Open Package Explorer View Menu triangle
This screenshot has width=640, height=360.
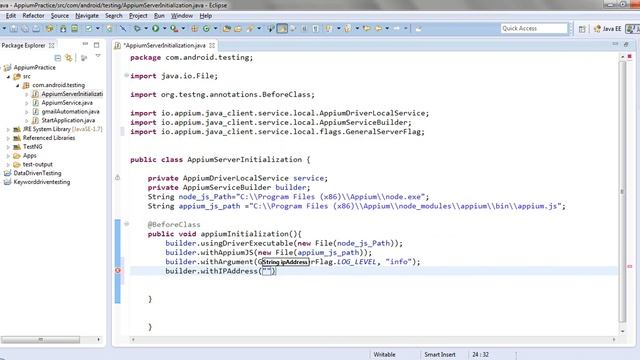tap(98, 56)
